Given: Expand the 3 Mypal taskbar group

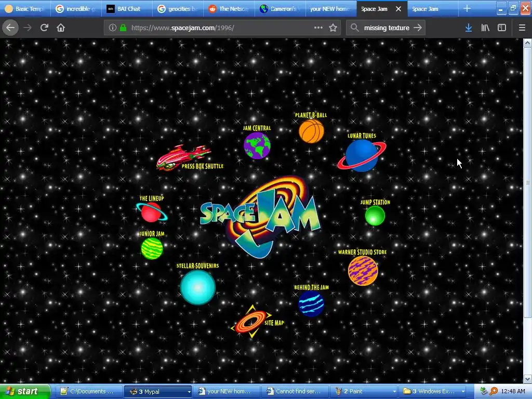Looking at the screenshot, I should 158,392.
